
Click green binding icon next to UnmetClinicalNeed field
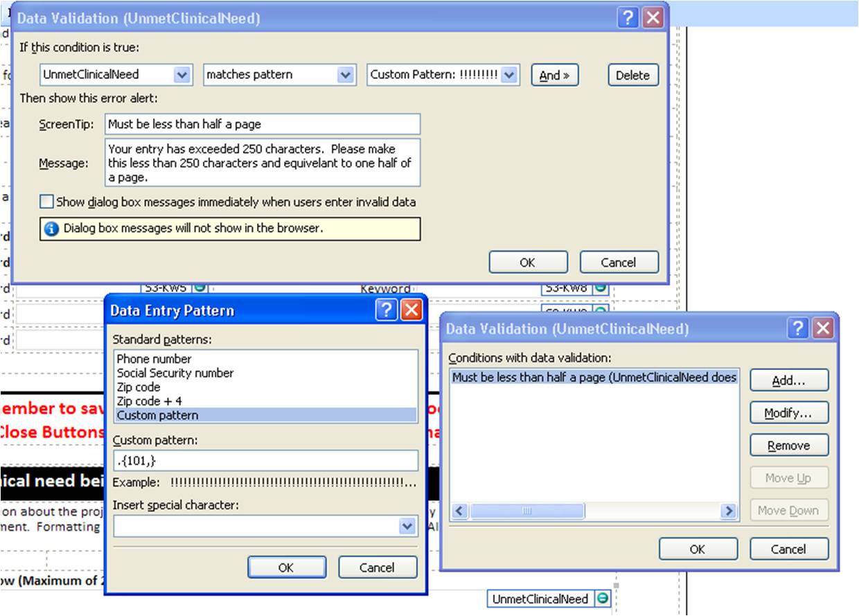pos(603,599)
